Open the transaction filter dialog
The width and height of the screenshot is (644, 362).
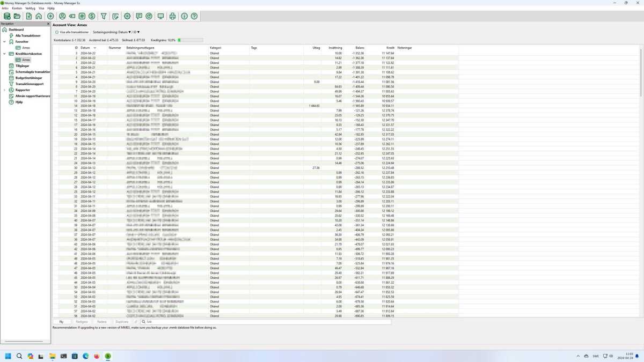[103, 16]
